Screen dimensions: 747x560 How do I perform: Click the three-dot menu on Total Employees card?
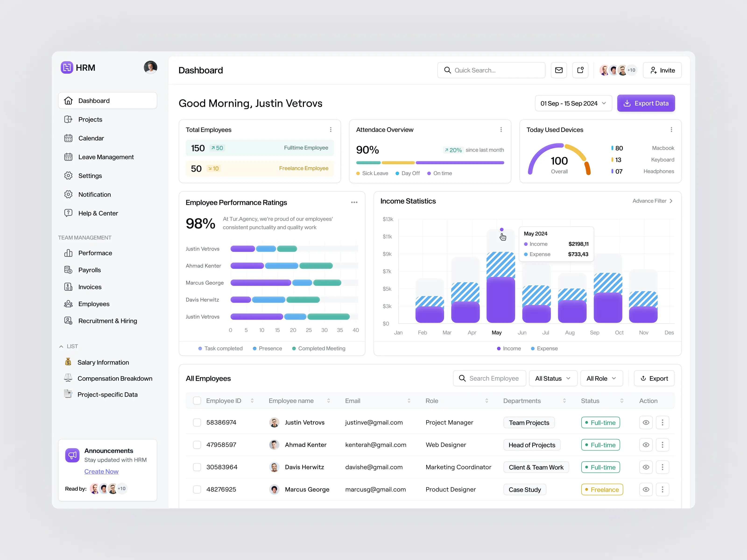pos(331,129)
